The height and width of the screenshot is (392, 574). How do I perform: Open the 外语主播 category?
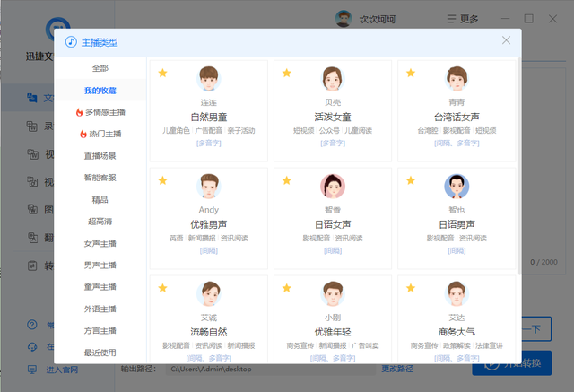(x=100, y=309)
